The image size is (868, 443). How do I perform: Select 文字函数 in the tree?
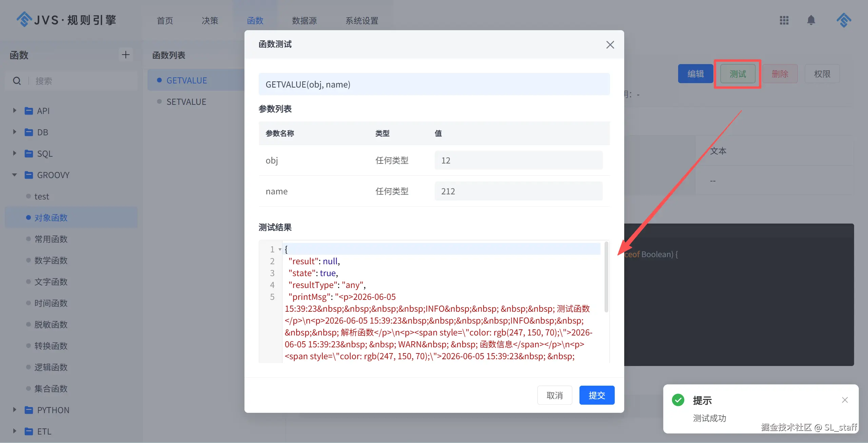[x=51, y=282]
